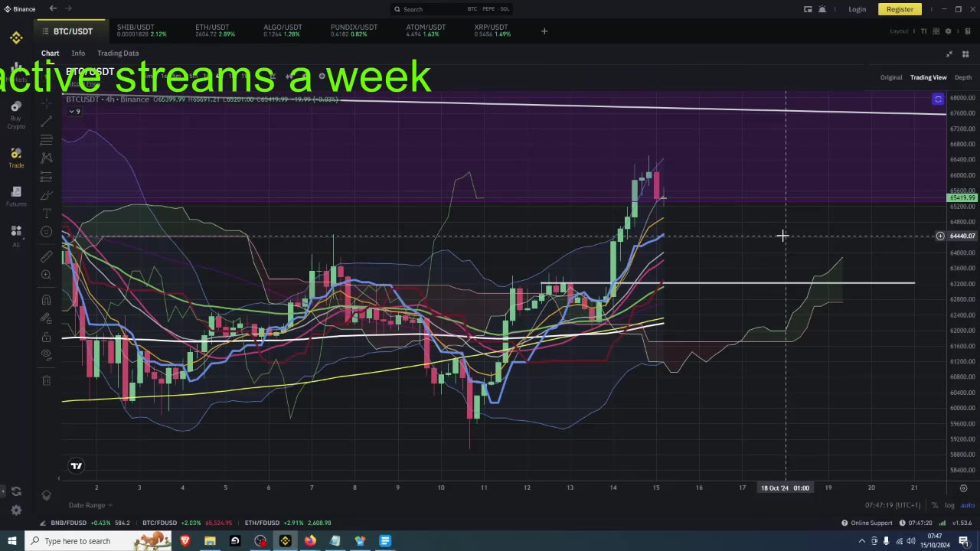Image resolution: width=980 pixels, height=551 pixels.
Task: Select the trend line drawing tool
Action: tap(46, 121)
